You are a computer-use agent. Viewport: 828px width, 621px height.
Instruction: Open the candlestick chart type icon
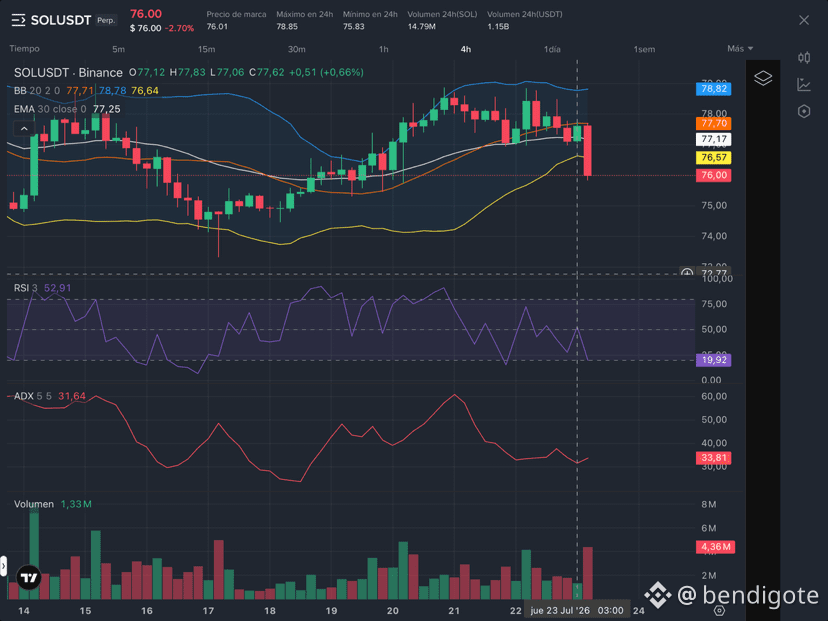[x=804, y=58]
